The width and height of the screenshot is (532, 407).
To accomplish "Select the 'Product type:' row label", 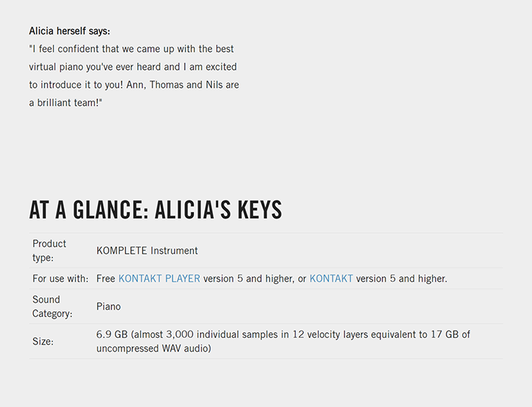I will (49, 251).
